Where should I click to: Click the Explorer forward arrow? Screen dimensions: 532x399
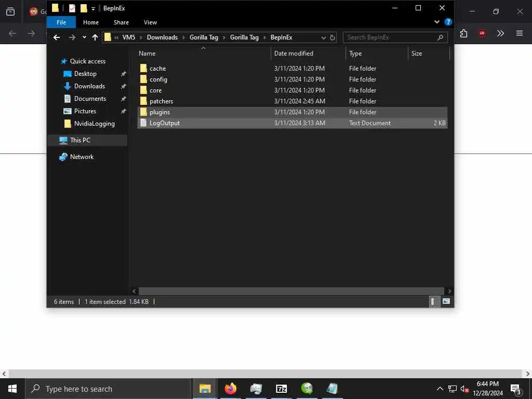(72, 37)
